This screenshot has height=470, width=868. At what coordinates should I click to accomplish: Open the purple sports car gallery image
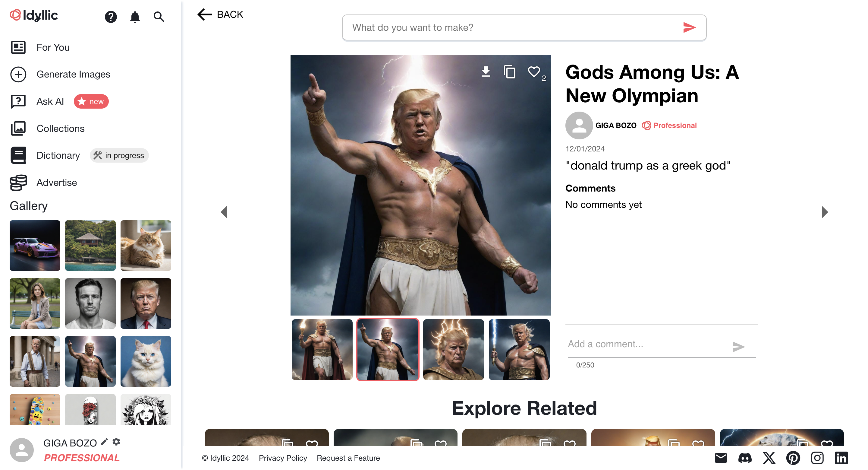(x=35, y=246)
